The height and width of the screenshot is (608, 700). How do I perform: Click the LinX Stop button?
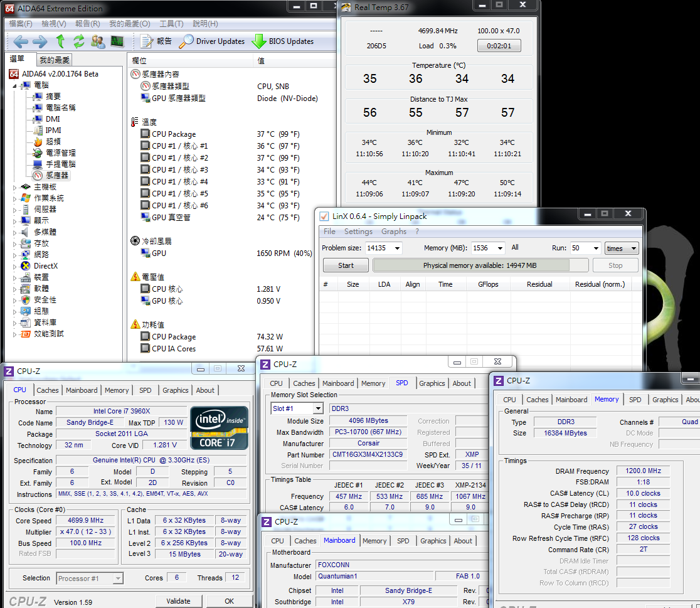click(x=615, y=265)
